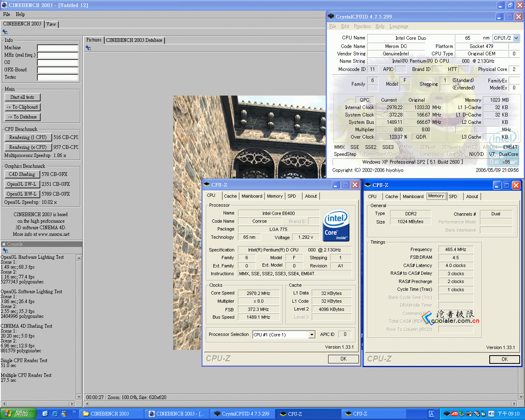
Task: Open the Language menu in CrystalCPUID
Action: (399, 26)
